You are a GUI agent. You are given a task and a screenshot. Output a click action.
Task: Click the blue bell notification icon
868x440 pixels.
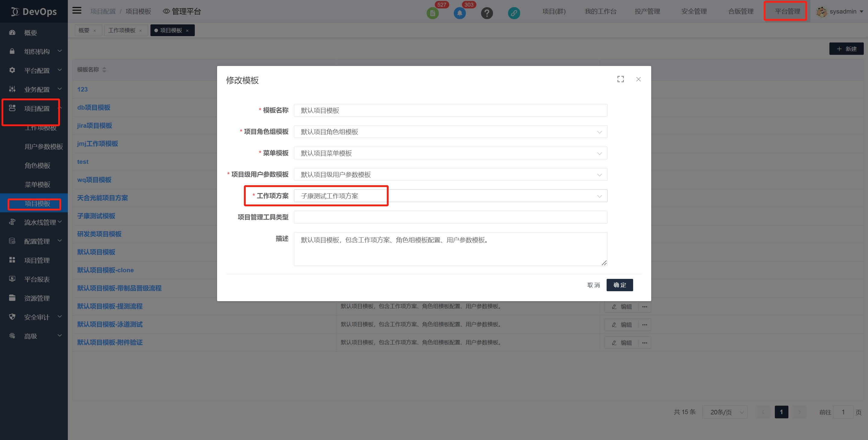click(x=459, y=13)
